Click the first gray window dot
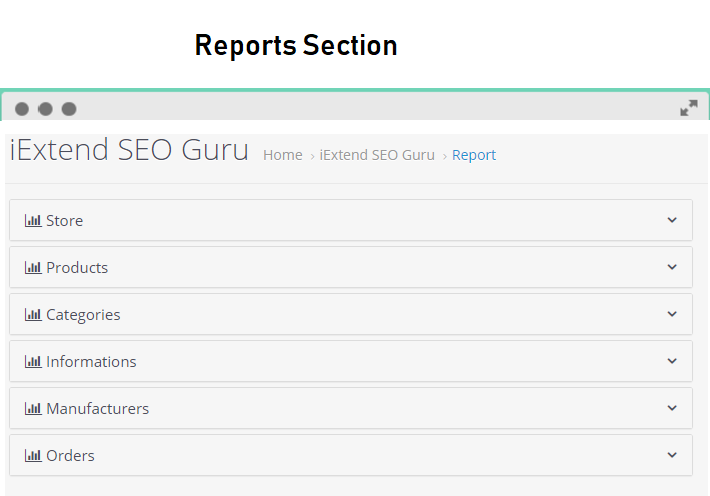This screenshot has width=710, height=496. click(22, 109)
